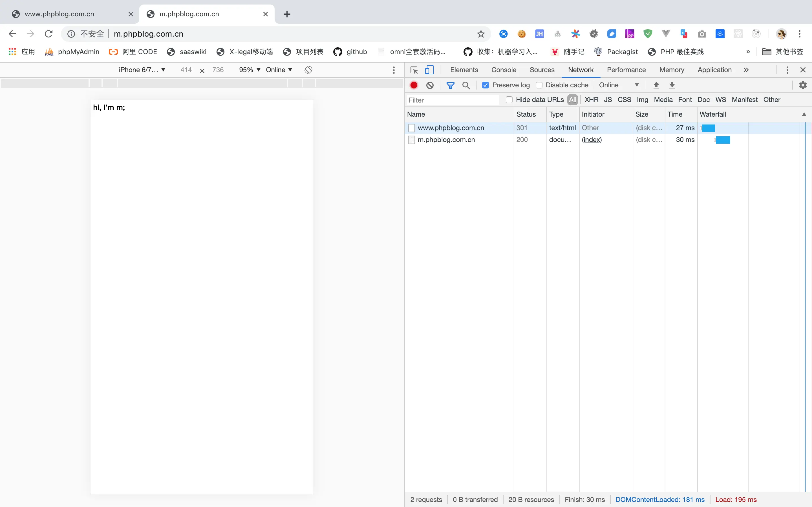The height and width of the screenshot is (507, 812).
Task: Click the record network log button
Action: click(414, 85)
